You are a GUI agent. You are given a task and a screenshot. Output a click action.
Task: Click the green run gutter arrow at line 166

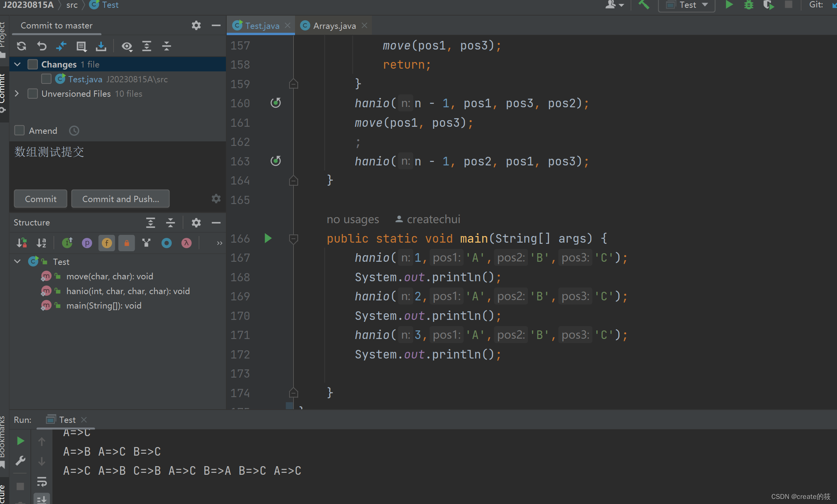(268, 238)
